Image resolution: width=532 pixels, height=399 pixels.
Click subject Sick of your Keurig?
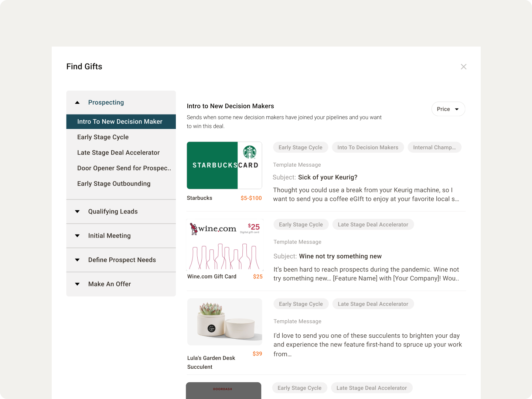[x=328, y=177]
